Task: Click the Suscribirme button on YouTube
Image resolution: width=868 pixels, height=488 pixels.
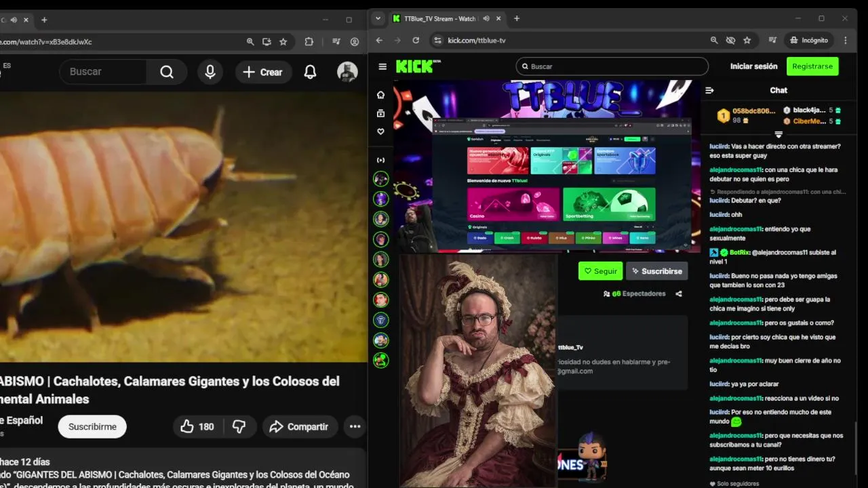Action: point(92,426)
